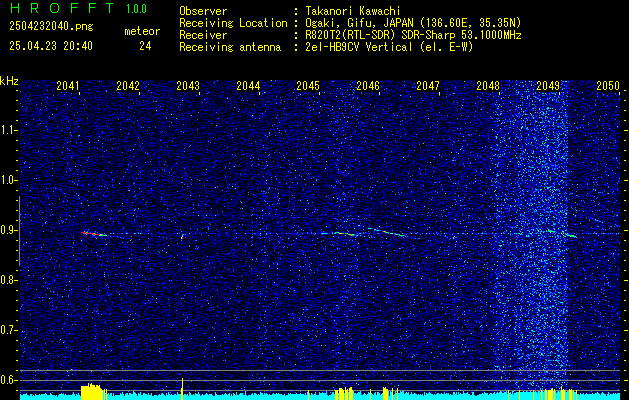The height and width of the screenshot is (400, 629).
Task: Click the 'meteor' label
Action: [142, 31]
